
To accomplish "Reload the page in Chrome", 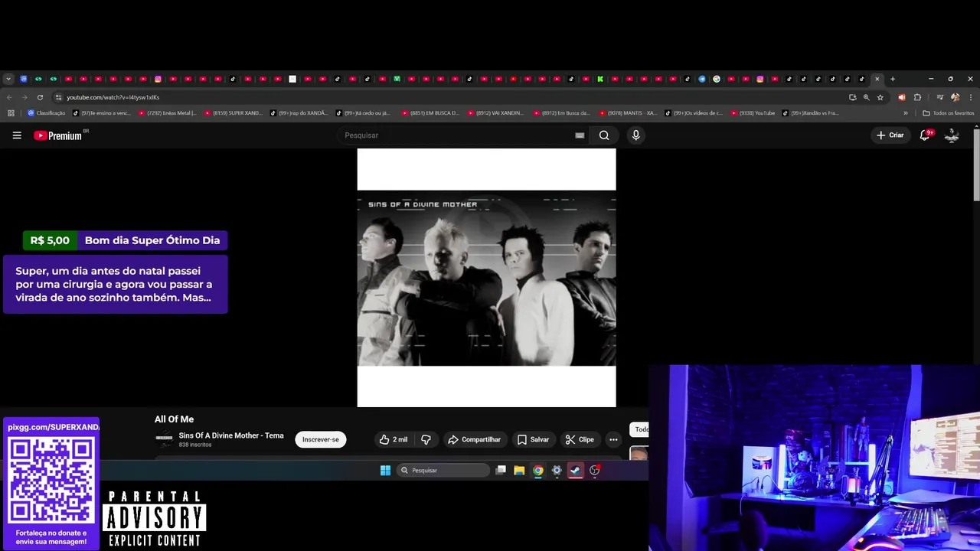I will (40, 97).
